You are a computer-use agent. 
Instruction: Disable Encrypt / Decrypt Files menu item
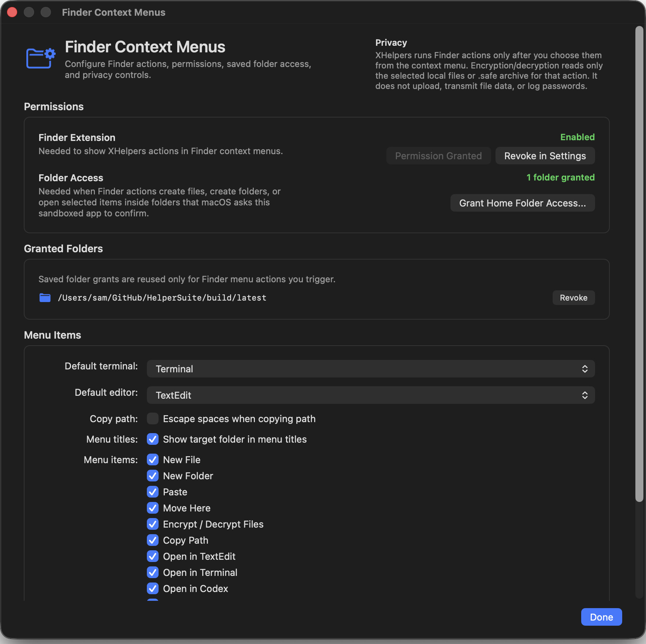click(x=153, y=524)
